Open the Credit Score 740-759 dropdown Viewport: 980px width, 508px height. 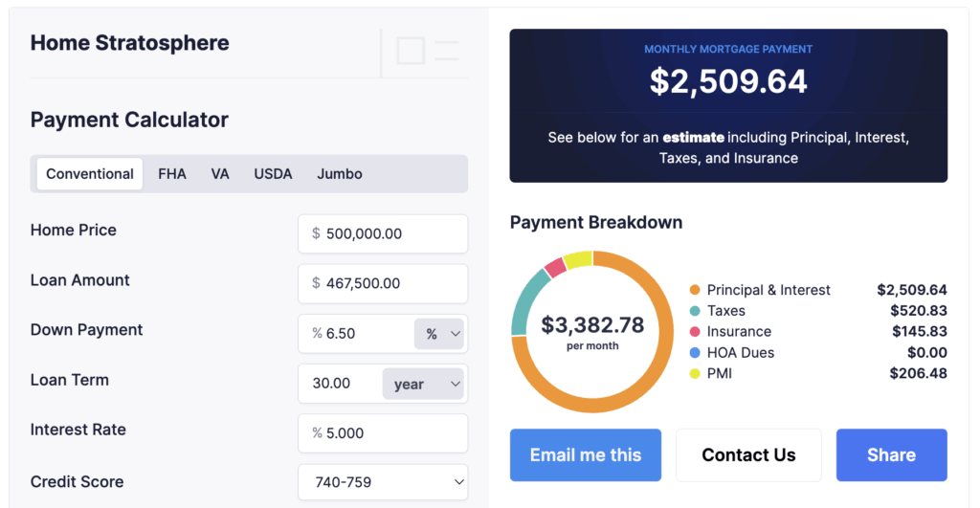(383, 482)
